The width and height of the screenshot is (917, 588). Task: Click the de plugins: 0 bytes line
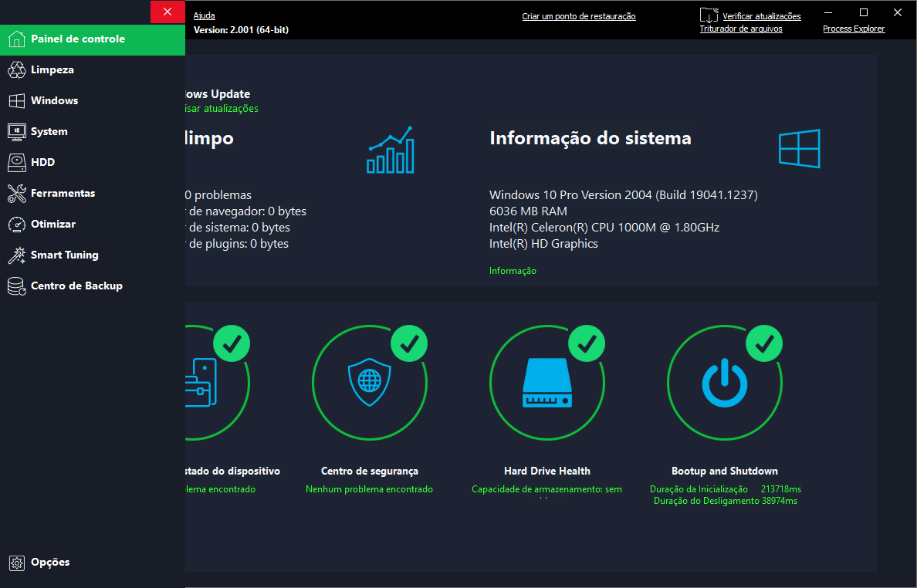point(237,245)
